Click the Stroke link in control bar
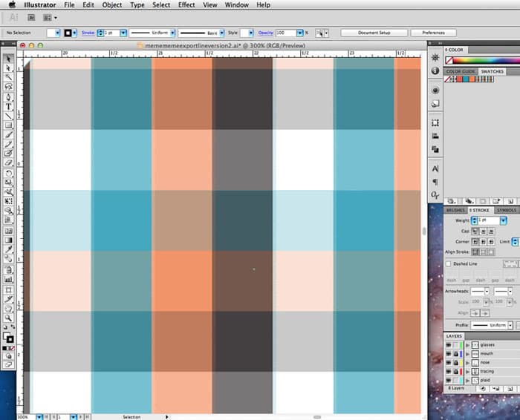 (x=88, y=33)
